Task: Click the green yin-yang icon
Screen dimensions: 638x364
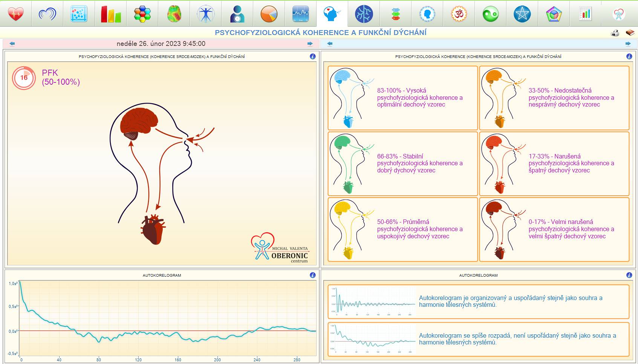Action: click(x=491, y=14)
